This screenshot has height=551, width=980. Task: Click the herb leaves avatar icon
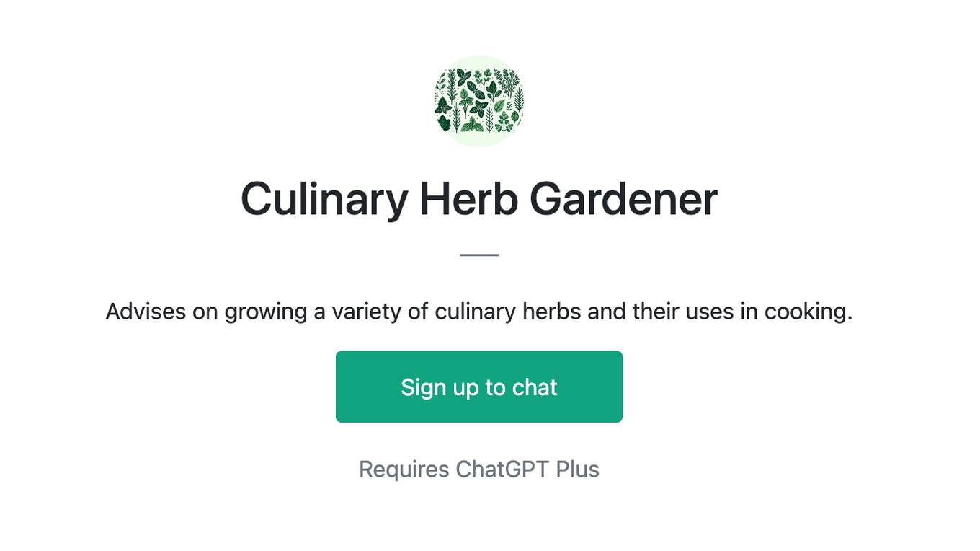coord(479,101)
